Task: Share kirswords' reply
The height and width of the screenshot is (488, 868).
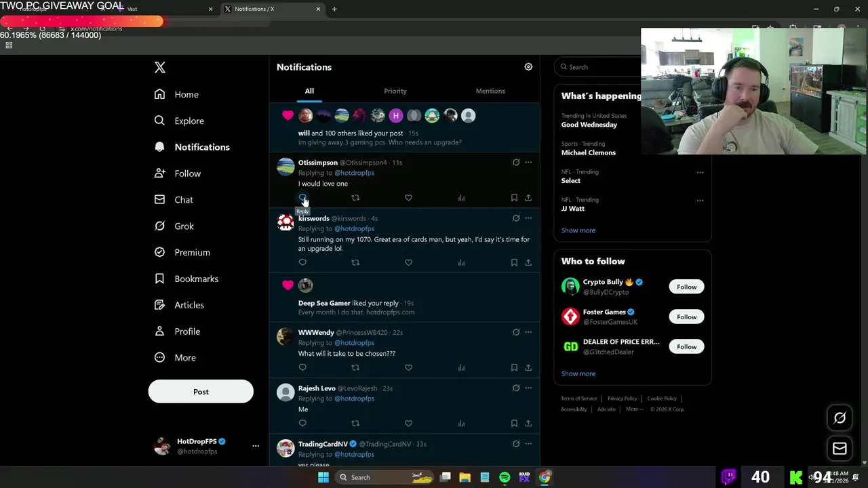Action: 528,262
